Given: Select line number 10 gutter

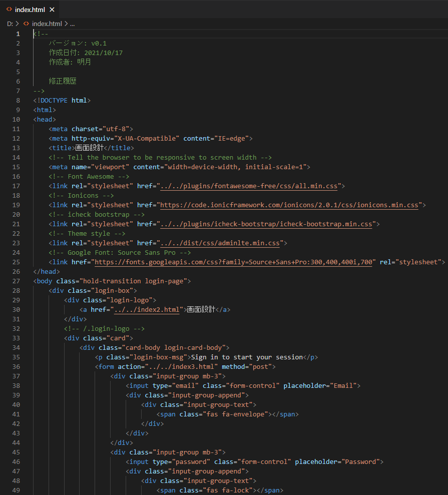Looking at the screenshot, I should [16, 119].
